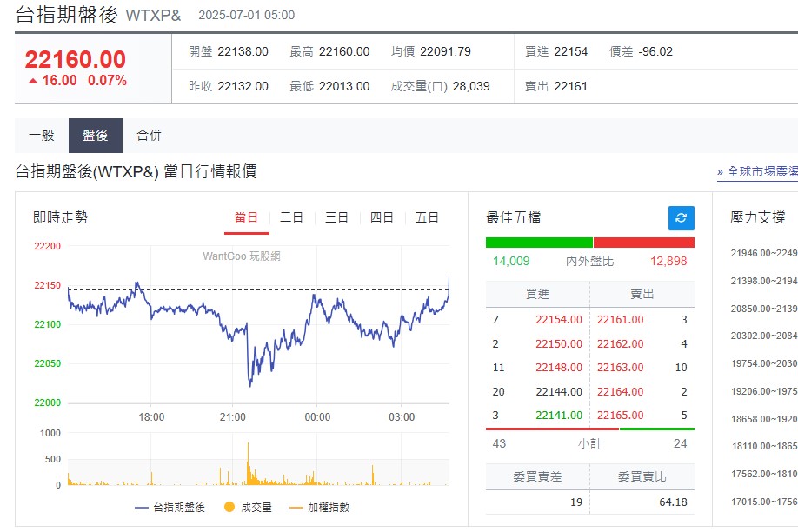Click the 小計 sell total 24
The image size is (798, 532).
click(x=680, y=444)
